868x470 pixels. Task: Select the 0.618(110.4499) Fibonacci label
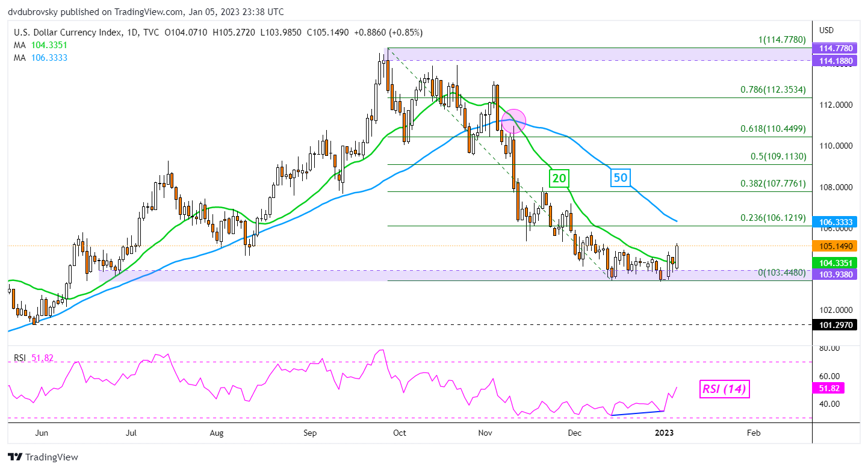coord(773,128)
